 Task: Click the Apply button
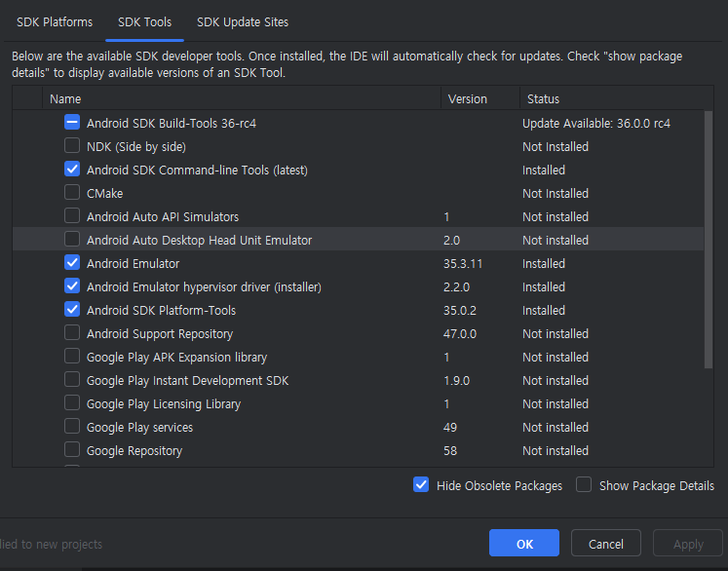point(688,543)
